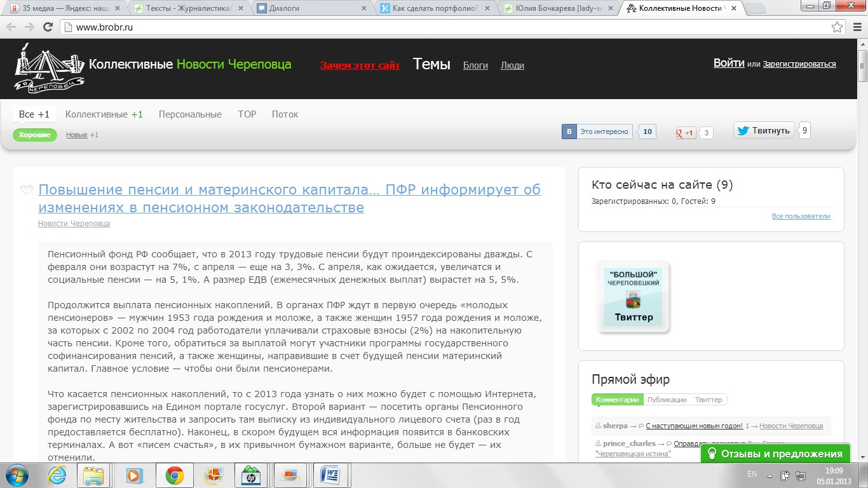Viewport: 868px width, 488px height.
Task: Open Windows Explorer folder on the taskbar
Action: pyautogui.click(x=94, y=475)
